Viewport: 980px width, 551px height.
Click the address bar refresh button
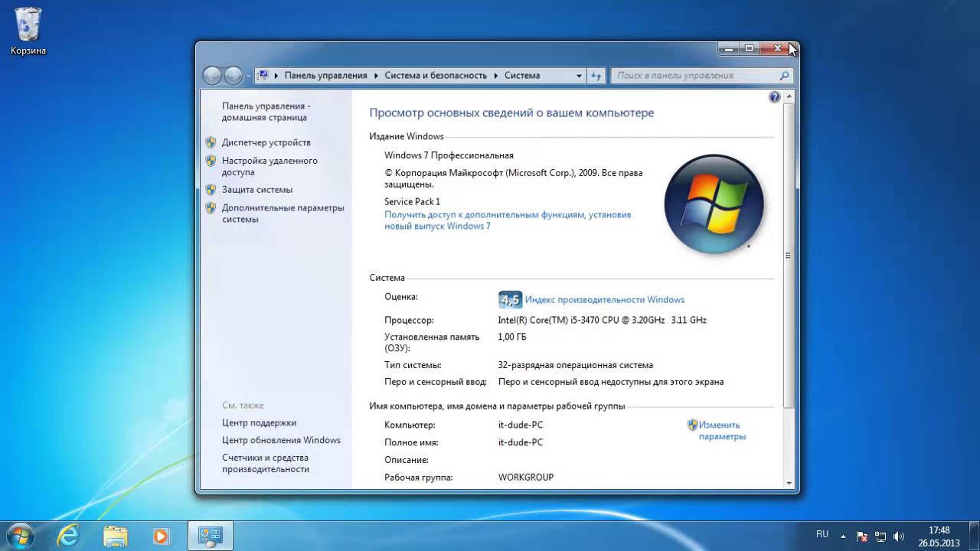pos(596,75)
